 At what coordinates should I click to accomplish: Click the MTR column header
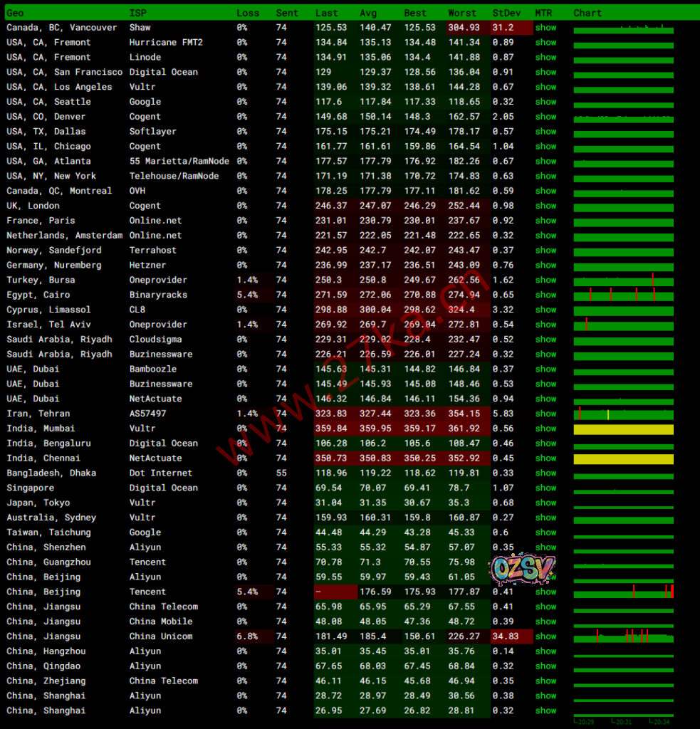click(543, 13)
